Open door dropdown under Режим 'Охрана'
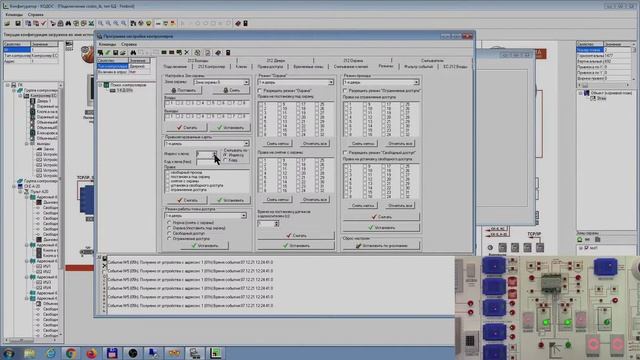 [x=331, y=82]
